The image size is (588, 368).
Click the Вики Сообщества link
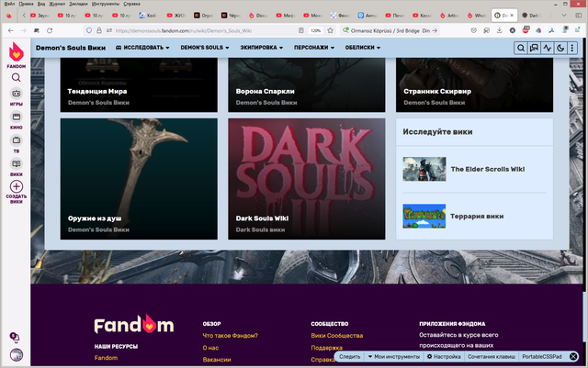click(x=337, y=336)
